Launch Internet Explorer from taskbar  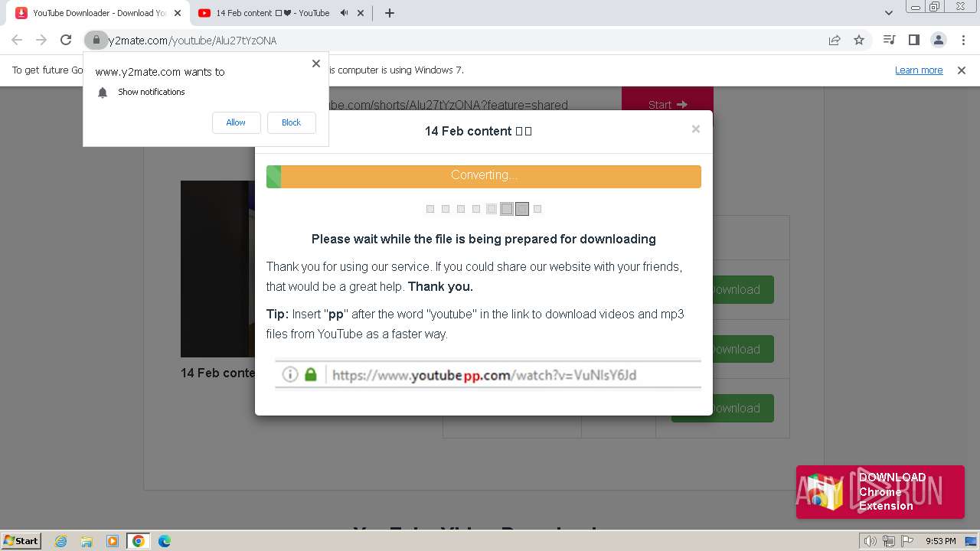click(x=60, y=541)
